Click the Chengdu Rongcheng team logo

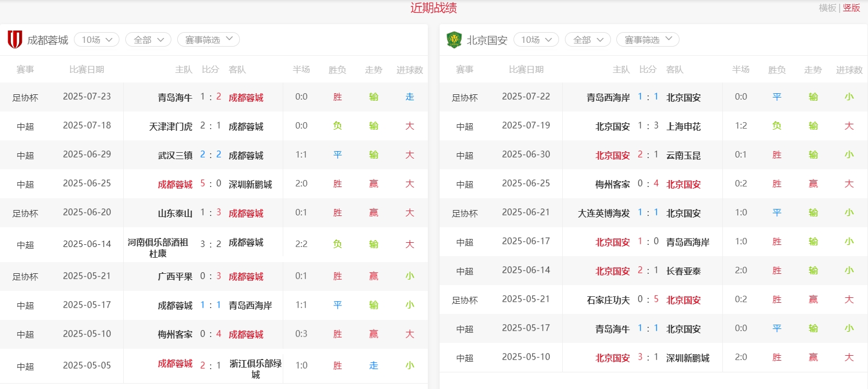[15, 40]
